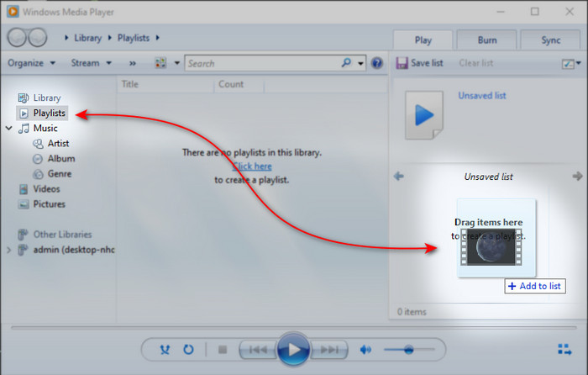
Task: Open the list options dropdown arrow
Action: 578,63
